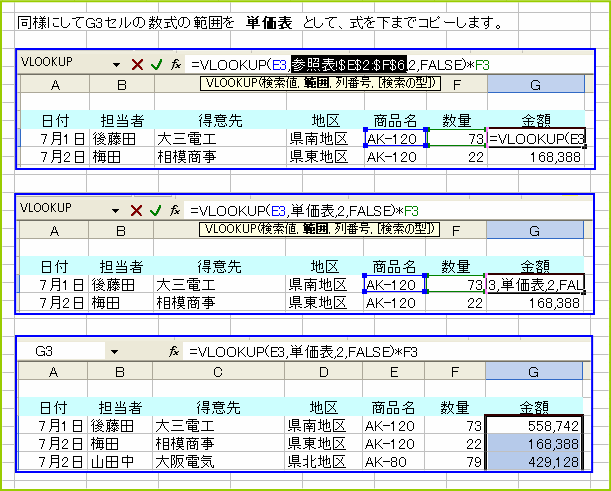Viewport: 611px width, 491px height.
Task: Click the name box showing G3
Action: pos(62,351)
